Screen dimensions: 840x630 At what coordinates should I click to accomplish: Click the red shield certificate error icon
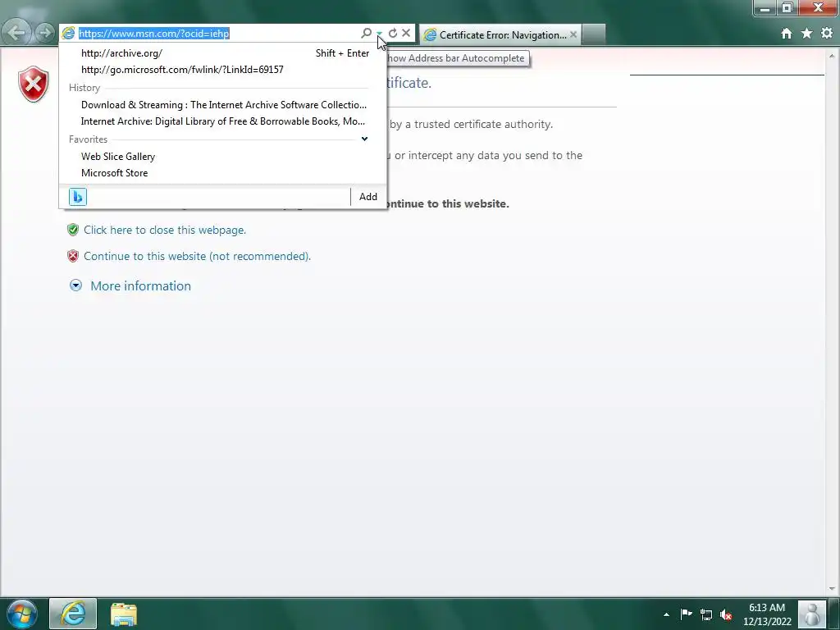click(33, 84)
